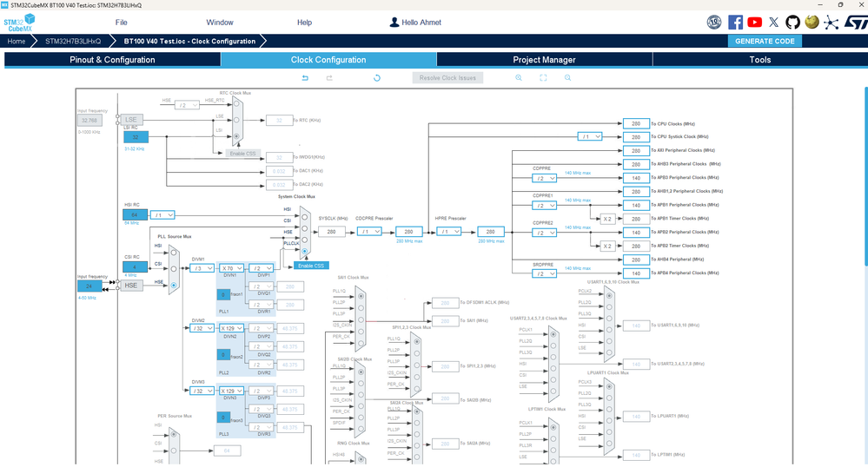
Task: Click the GENERATE CODE button
Action: pyautogui.click(x=765, y=41)
